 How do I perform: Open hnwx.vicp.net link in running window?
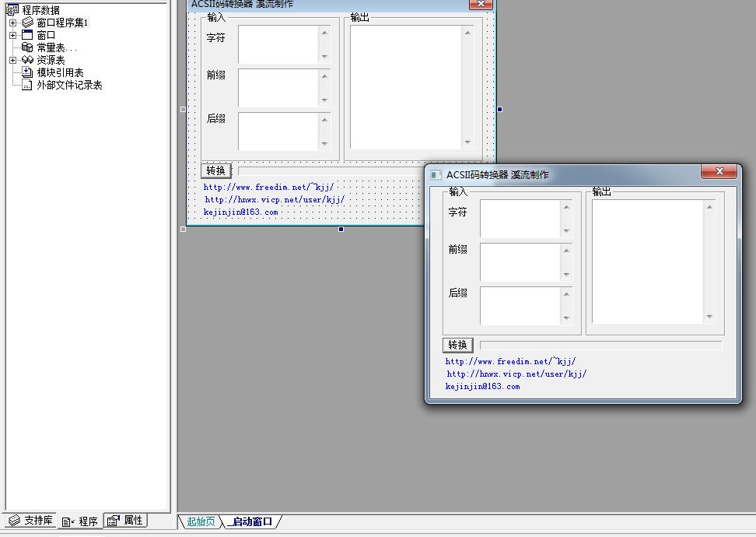click(x=516, y=374)
